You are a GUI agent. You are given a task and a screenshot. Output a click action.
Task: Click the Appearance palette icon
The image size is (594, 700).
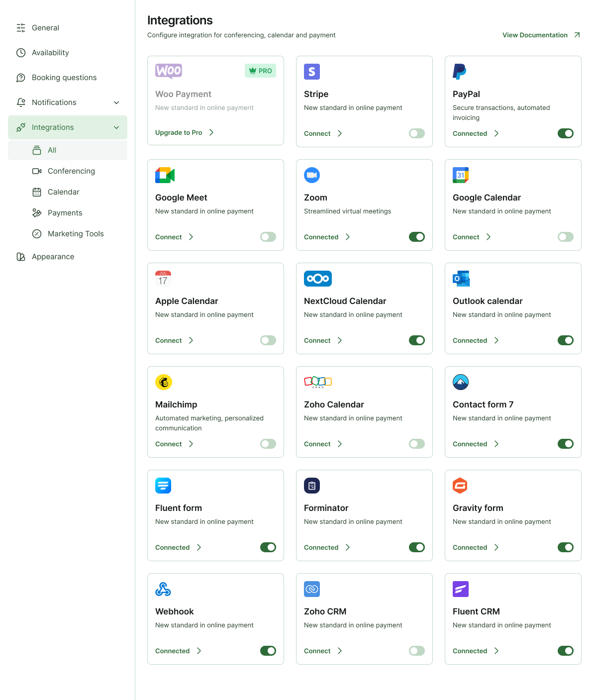[x=21, y=257]
